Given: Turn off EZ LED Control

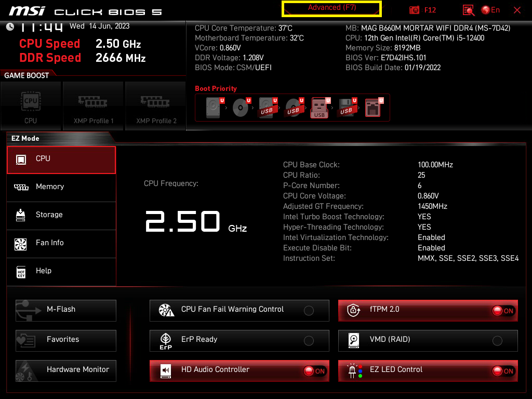Looking at the screenshot, I should (428, 371).
